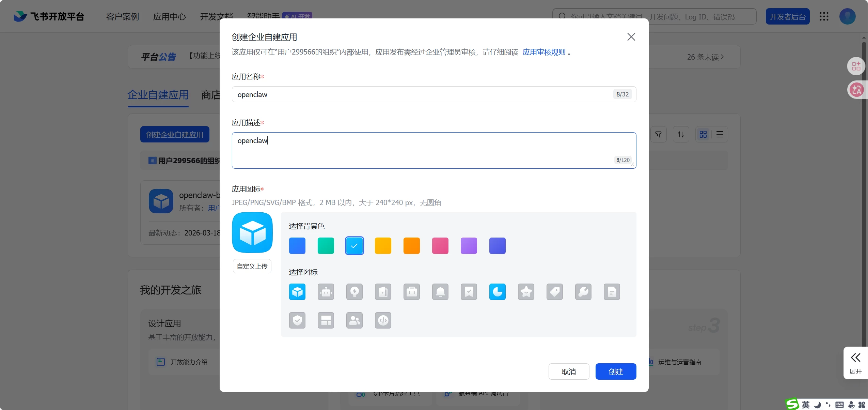Click the 自定义上传 upload button
Screen dimensions: 868x410
click(x=252, y=266)
